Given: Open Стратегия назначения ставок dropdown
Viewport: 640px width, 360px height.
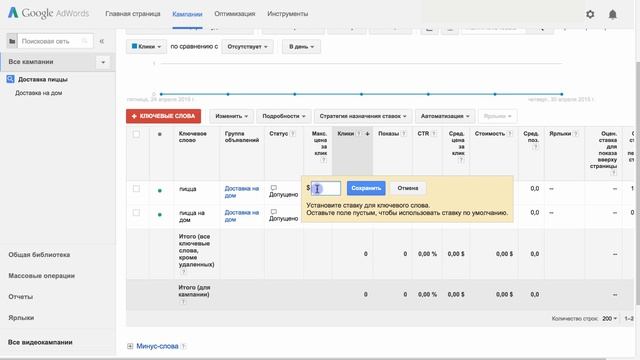Looking at the screenshot, I should tap(363, 116).
